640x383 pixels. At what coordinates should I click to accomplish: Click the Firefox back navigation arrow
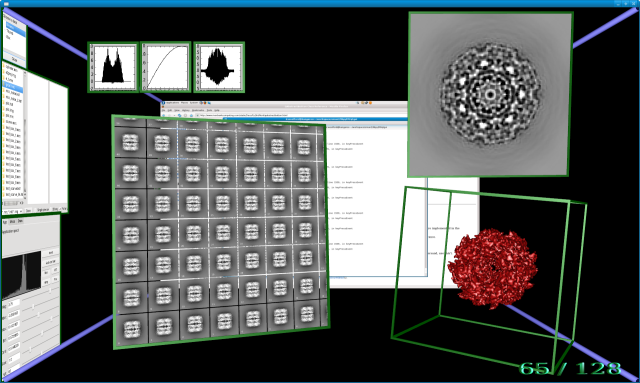point(164,115)
